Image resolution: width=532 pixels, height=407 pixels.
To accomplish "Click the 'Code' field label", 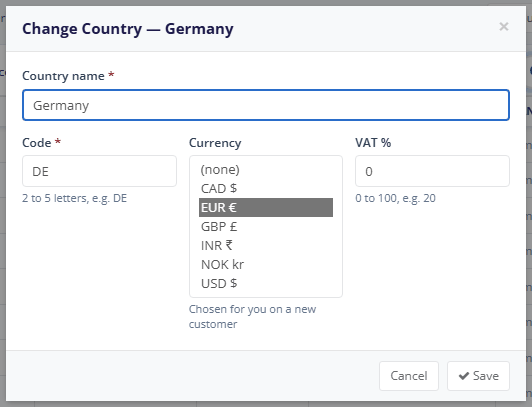I will 37,143.
